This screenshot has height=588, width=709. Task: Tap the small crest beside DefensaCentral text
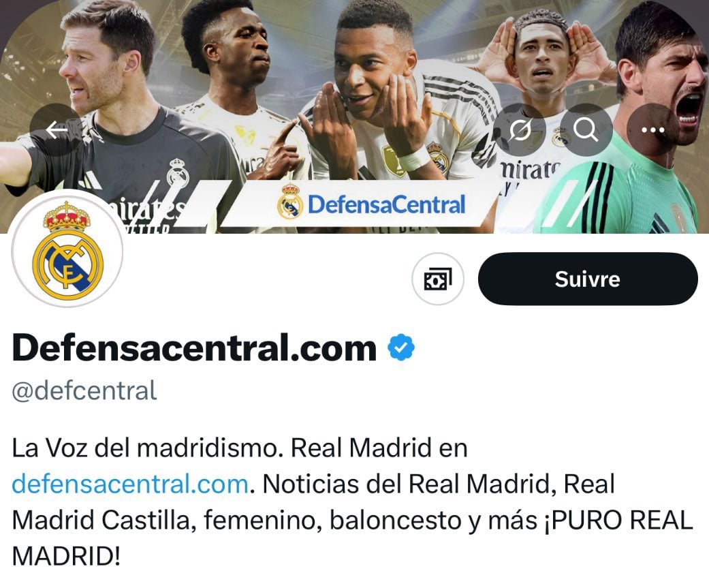coord(290,202)
